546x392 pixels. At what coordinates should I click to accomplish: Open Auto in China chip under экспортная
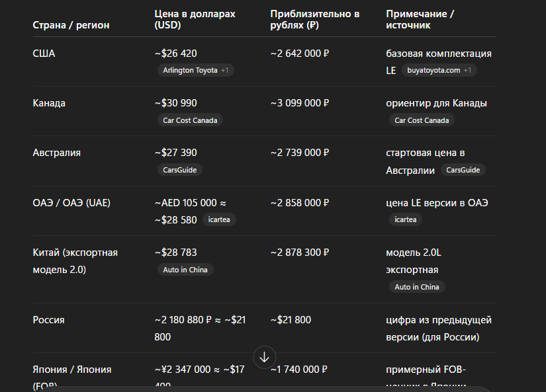[x=417, y=288]
